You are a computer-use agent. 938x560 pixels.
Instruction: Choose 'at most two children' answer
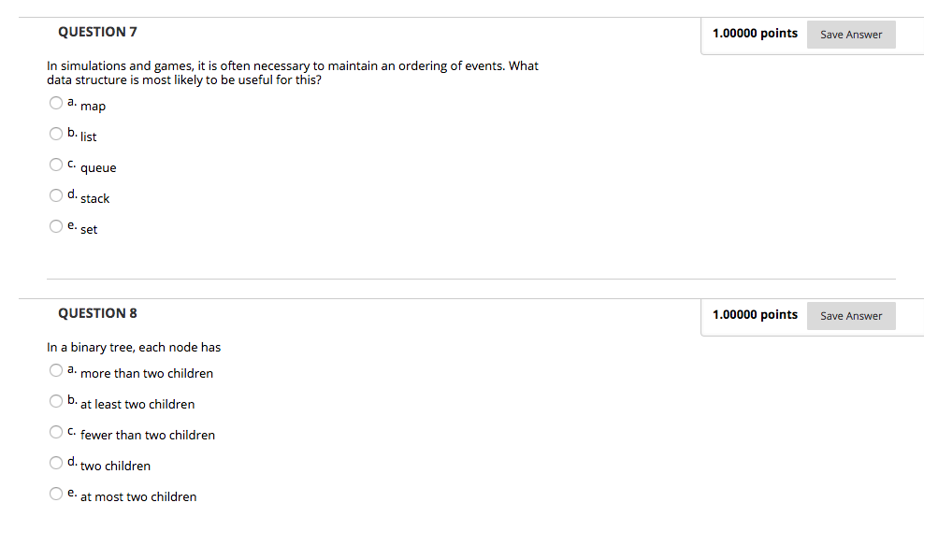56,495
